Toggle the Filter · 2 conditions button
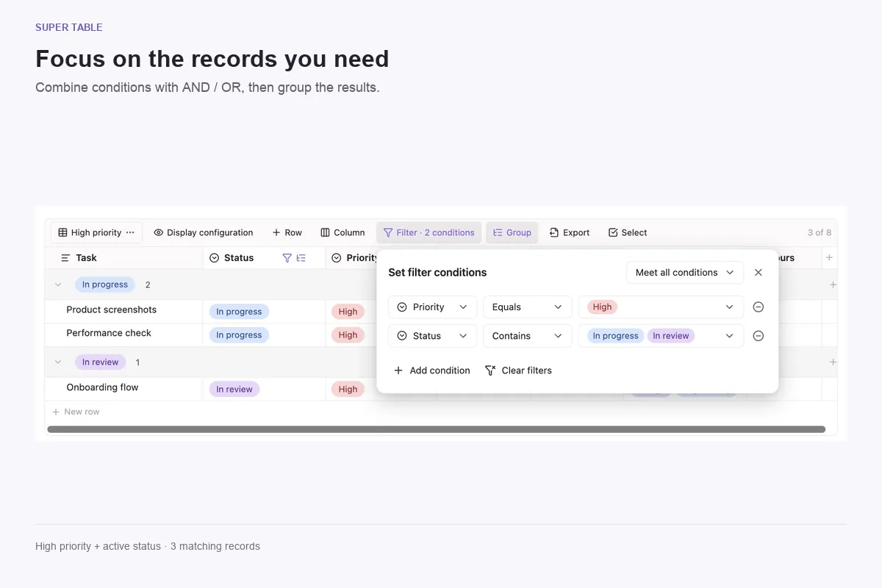 pyautogui.click(x=429, y=232)
